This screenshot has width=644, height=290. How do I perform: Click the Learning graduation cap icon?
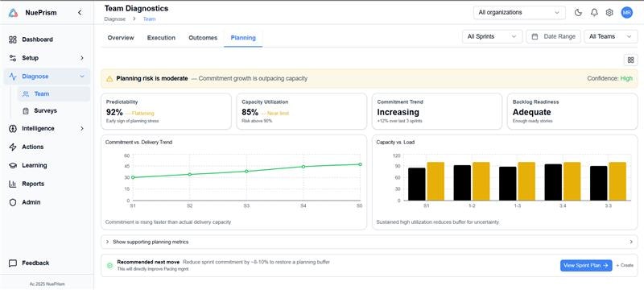[x=13, y=165]
